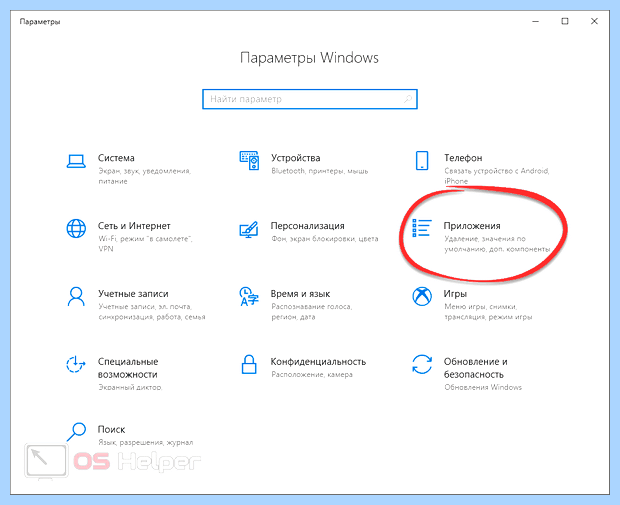Click the text "Экран, звук, уведомления, питание"
Image resolution: width=620 pixels, height=505 pixels.
coord(144,176)
